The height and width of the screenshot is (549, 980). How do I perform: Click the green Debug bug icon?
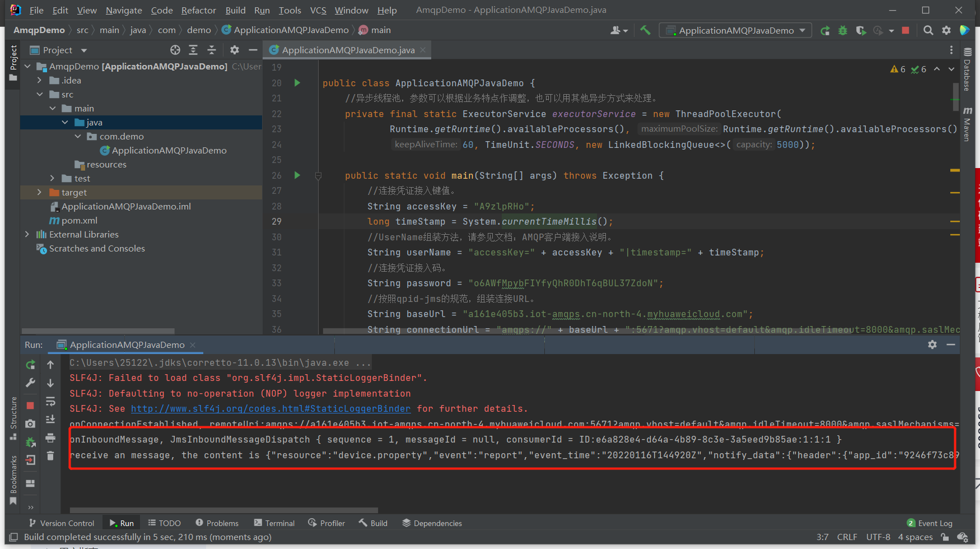coord(843,30)
